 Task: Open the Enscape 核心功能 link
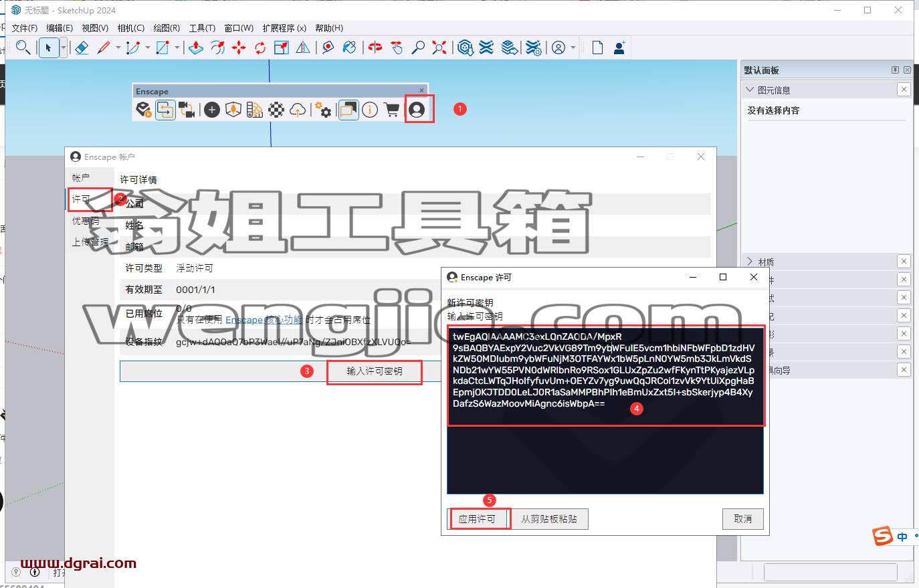(264, 320)
